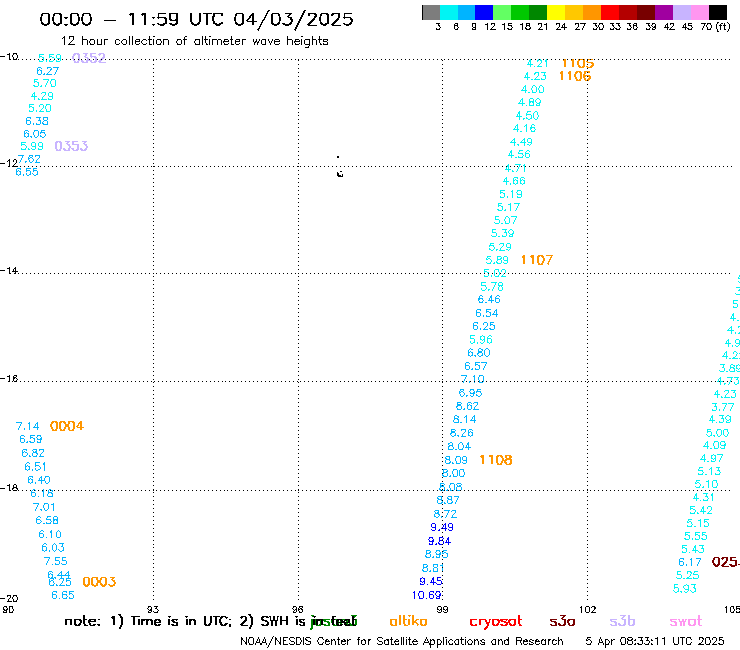Click the gray swatch in the wave-height legend
This screenshot has width=740, height=650.
[x=431, y=12]
